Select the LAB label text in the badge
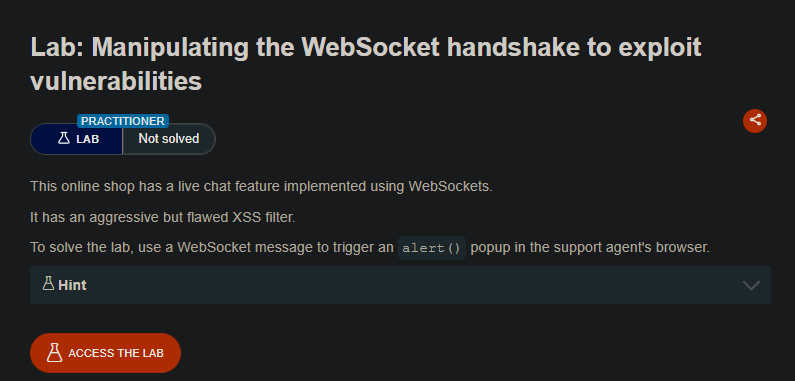This screenshot has width=795, height=381. (x=88, y=139)
